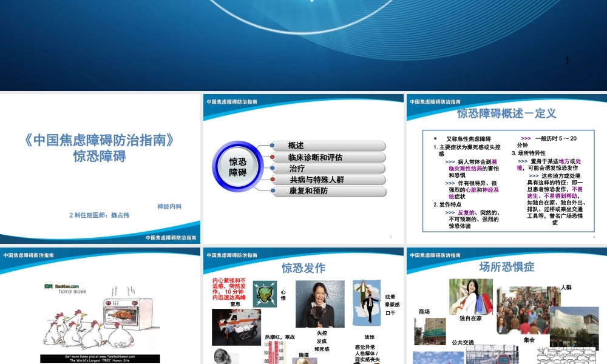Click the slide title 惊恐障碍概述－定义

pyautogui.click(x=505, y=113)
